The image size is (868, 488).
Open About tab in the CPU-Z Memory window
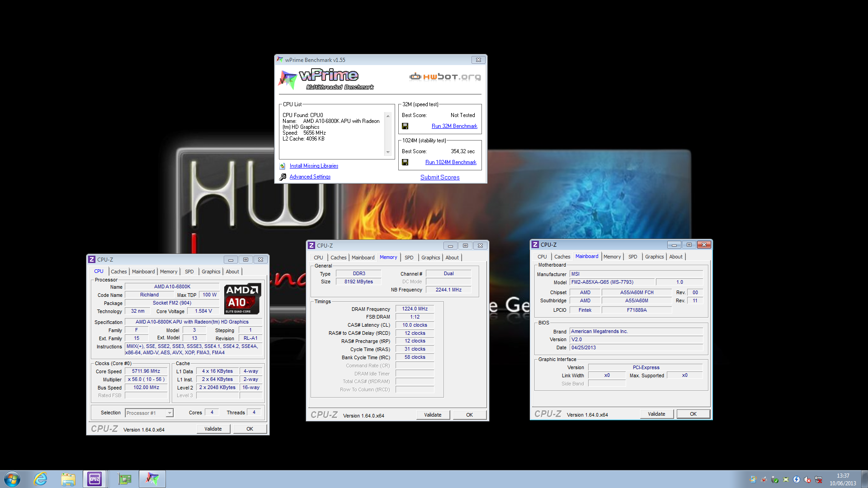point(452,258)
